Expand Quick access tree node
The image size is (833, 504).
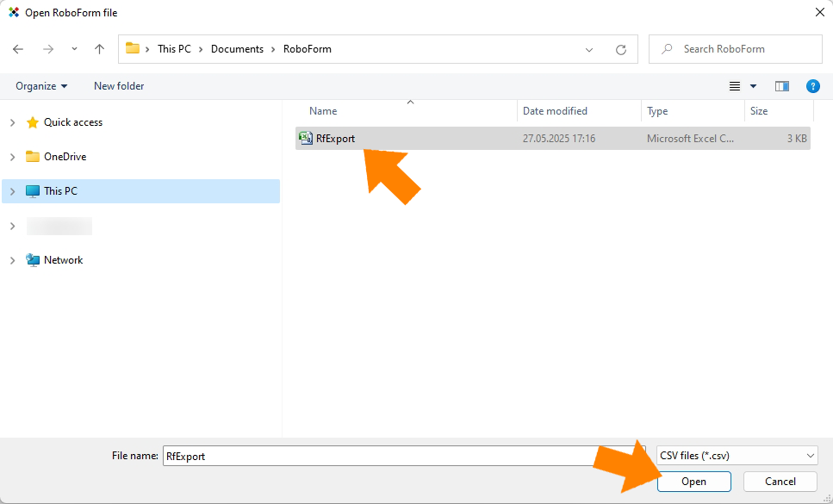coord(13,122)
